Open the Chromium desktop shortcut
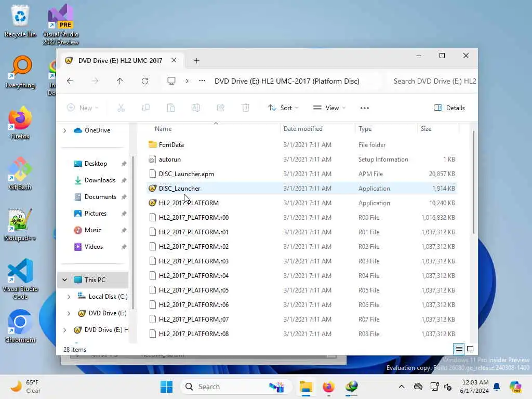Image resolution: width=532 pixels, height=399 pixels. pos(20,326)
